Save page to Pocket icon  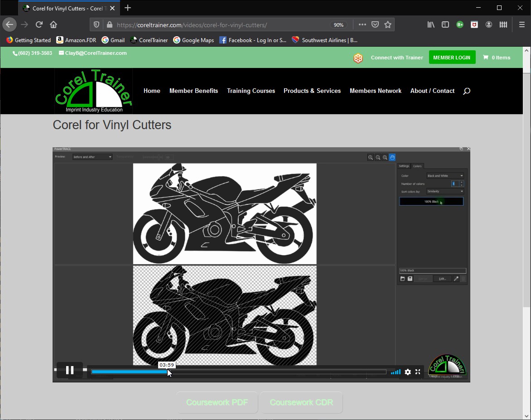[x=375, y=24]
